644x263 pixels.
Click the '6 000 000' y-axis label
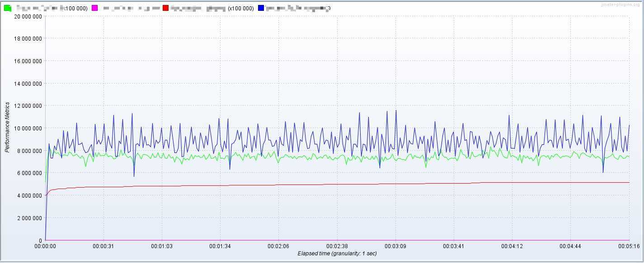(30, 173)
